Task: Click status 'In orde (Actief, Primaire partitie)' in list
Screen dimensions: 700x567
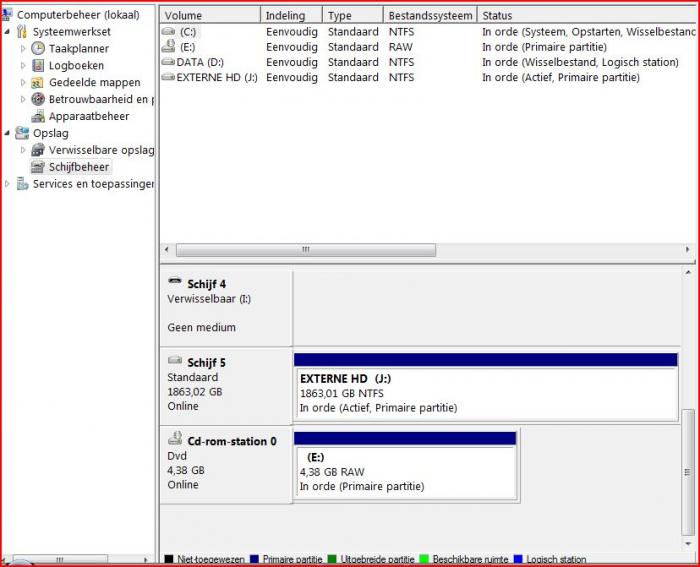Action: pyautogui.click(x=561, y=77)
